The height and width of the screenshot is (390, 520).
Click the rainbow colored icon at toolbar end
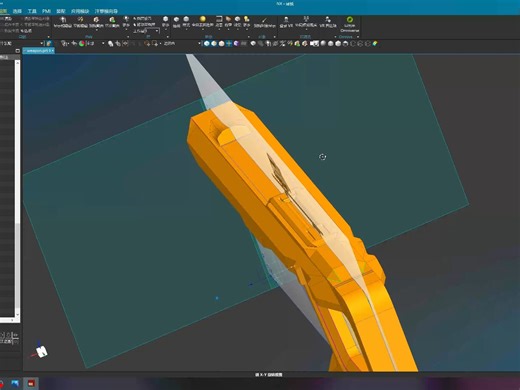[x=375, y=43]
